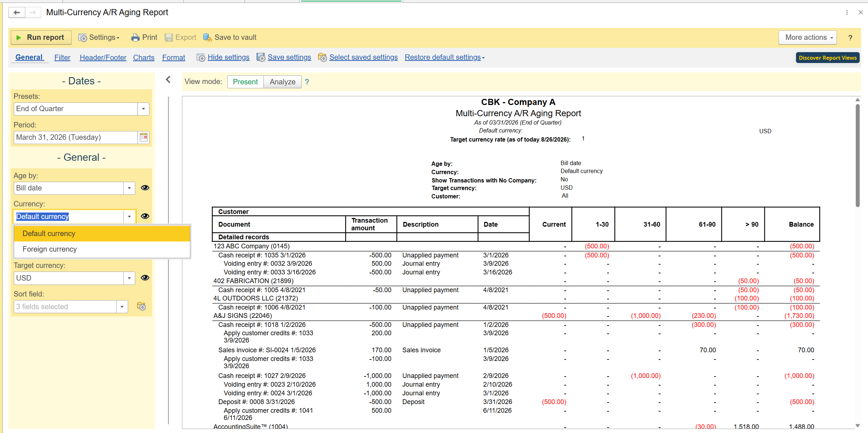Image resolution: width=868 pixels, height=433 pixels.
Task: Click the Save settings link
Action: [289, 57]
